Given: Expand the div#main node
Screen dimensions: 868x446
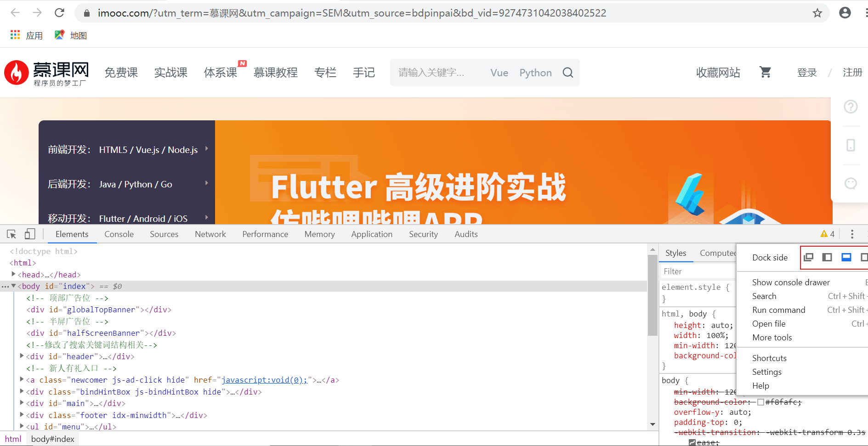Looking at the screenshot, I should coord(22,403).
